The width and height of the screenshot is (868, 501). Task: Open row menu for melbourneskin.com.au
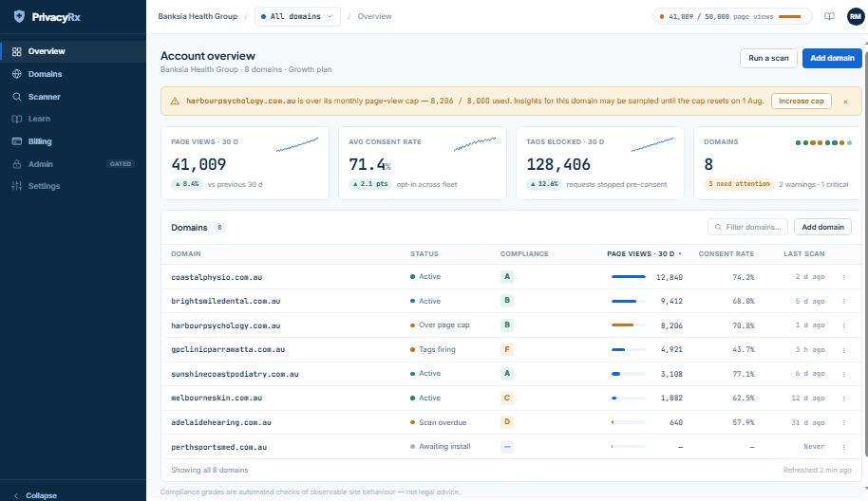(843, 399)
